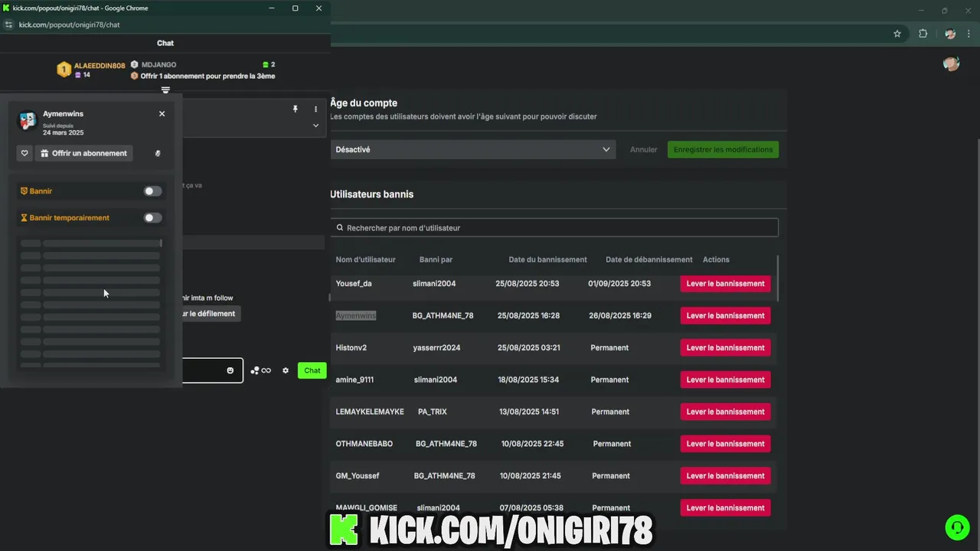Image resolution: width=980 pixels, height=551 pixels.
Task: Click the site info icon in popout address bar
Action: 8,24
